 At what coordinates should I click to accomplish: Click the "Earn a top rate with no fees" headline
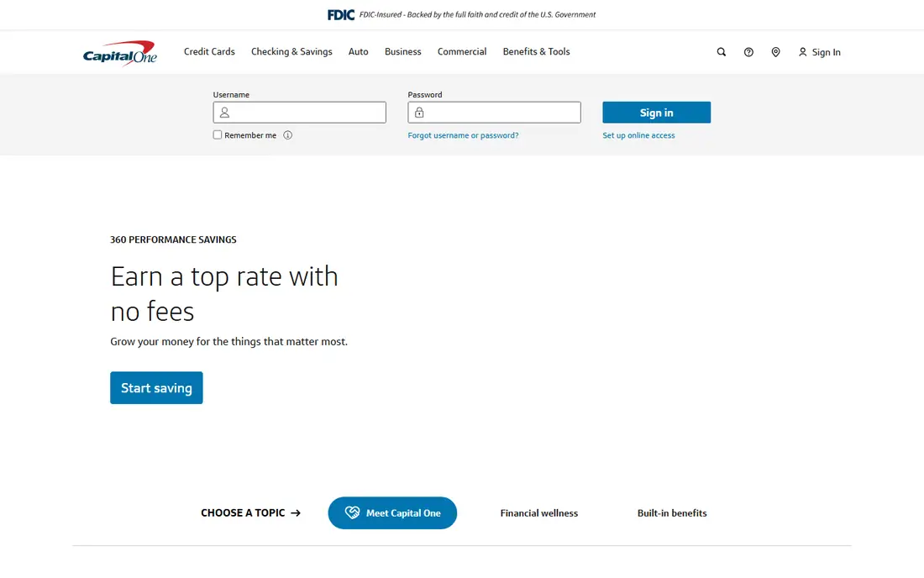pyautogui.click(x=224, y=294)
